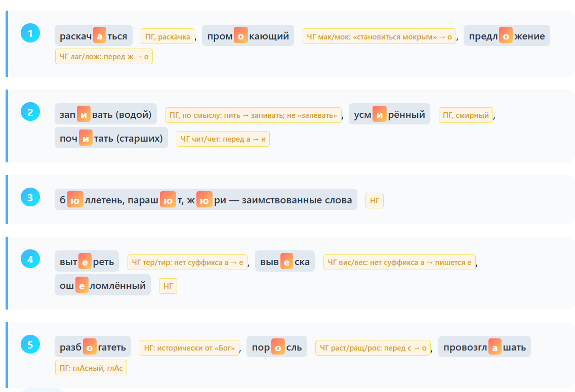This screenshot has width=575, height=392.
Task: Select the word chip вывеска
Action: [x=285, y=261]
